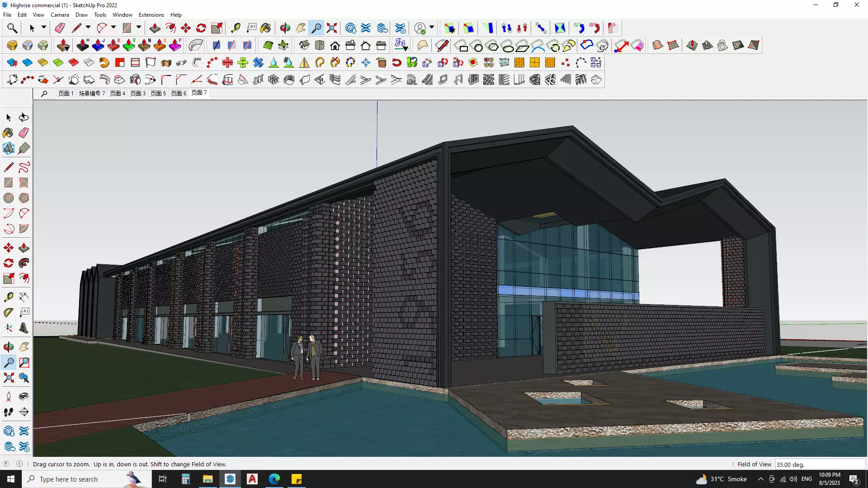The image size is (868, 488).
Task: Click the Zoom Extents tool in top toolbar
Action: [x=332, y=28]
